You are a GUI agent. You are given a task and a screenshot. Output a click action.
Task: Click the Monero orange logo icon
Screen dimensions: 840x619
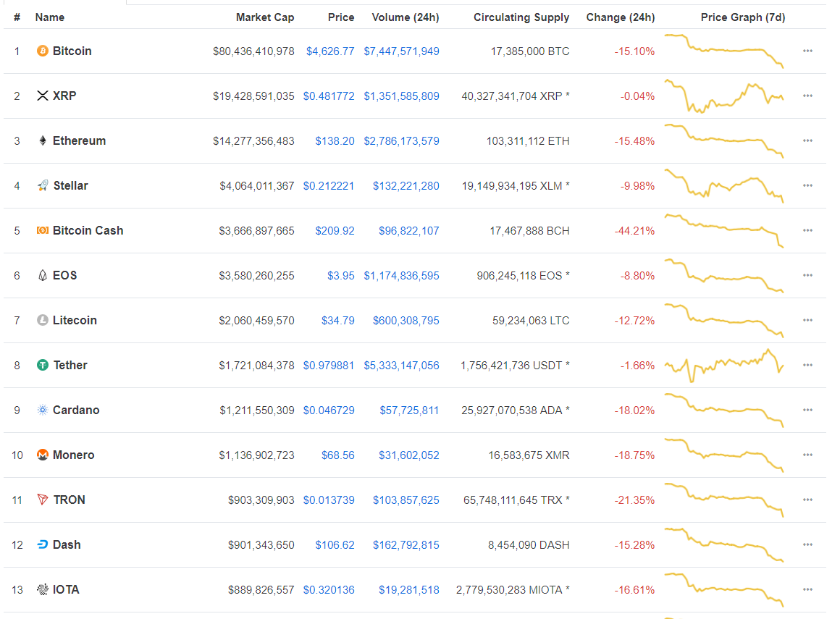point(43,455)
